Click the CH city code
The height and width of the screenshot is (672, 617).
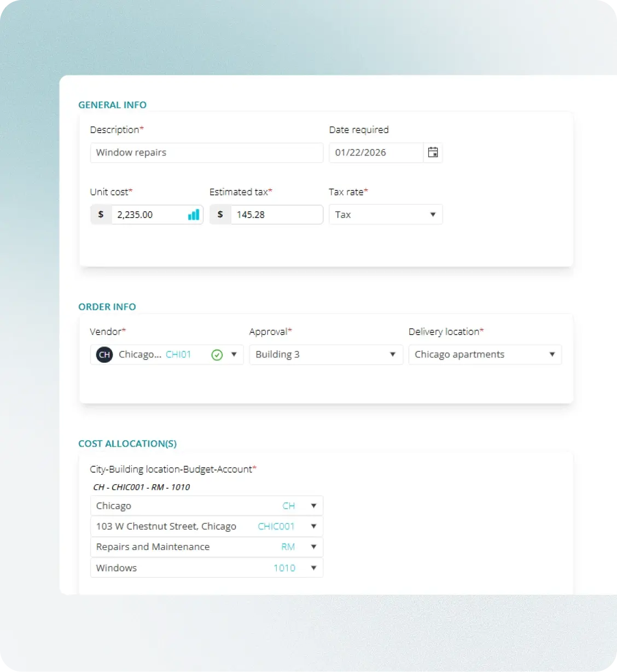pyautogui.click(x=289, y=506)
